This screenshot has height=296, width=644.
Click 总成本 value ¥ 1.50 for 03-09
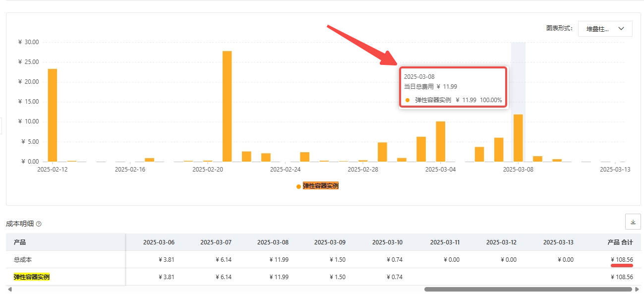pyautogui.click(x=338, y=260)
